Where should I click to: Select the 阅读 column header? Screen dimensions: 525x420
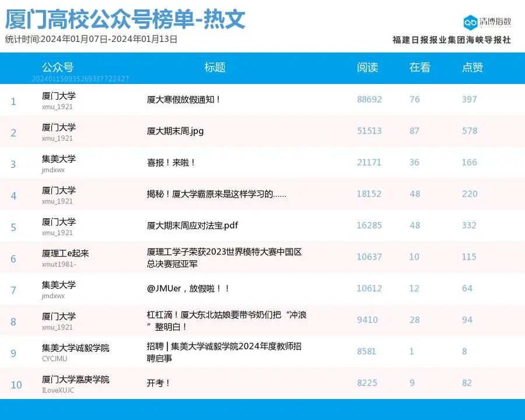(x=367, y=67)
